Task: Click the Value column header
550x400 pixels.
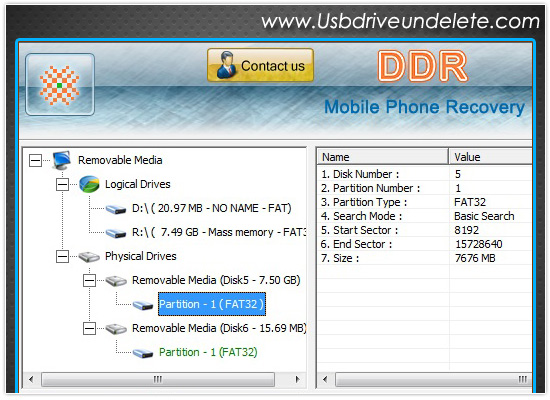Action: (x=490, y=157)
